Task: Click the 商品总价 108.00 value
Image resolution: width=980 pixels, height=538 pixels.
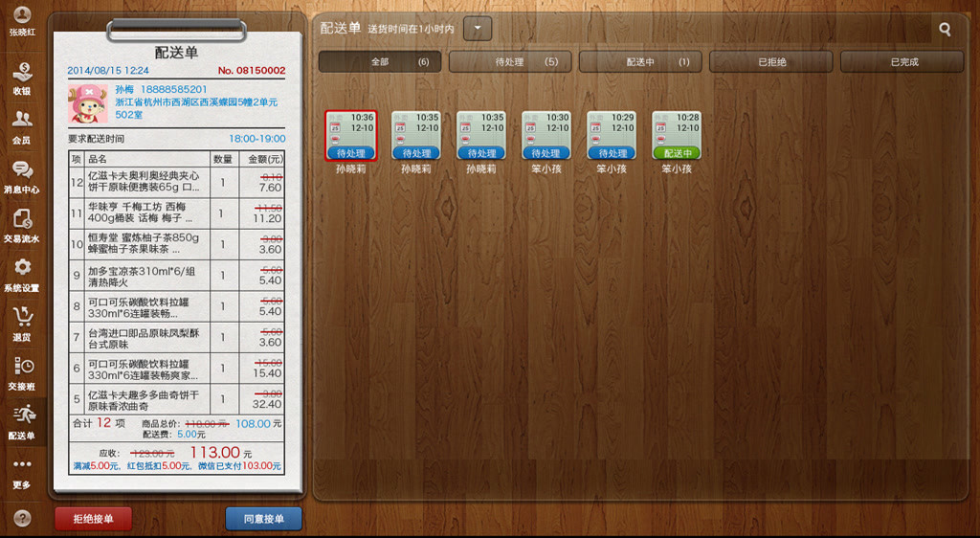Action: tap(253, 424)
